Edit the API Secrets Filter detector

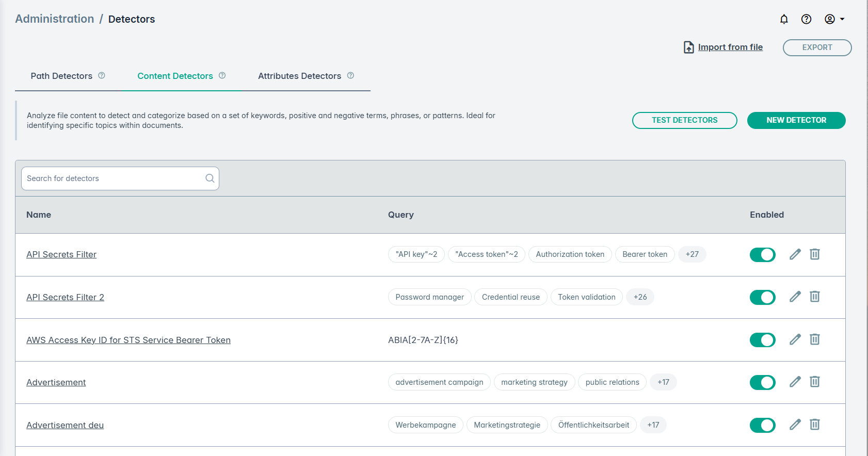(795, 254)
